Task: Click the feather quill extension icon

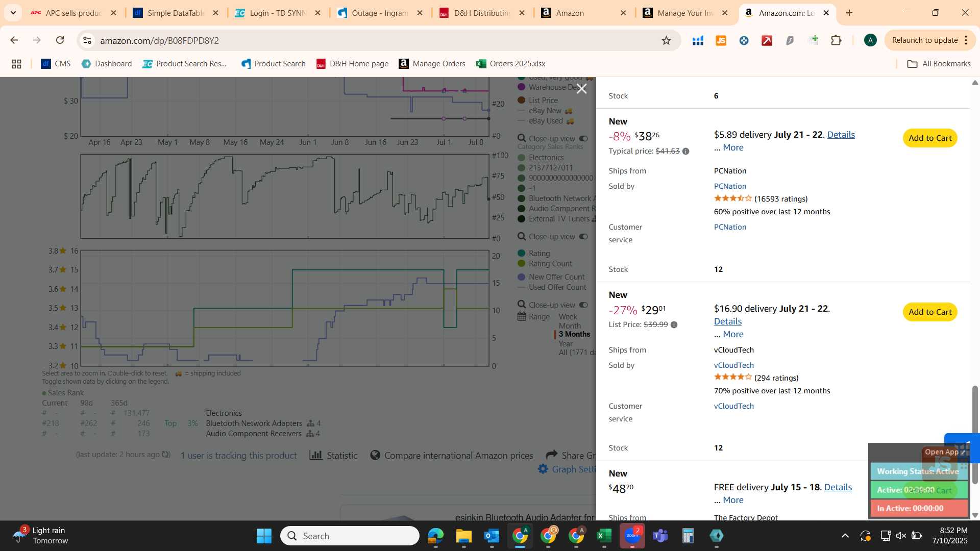Action: [790, 40]
